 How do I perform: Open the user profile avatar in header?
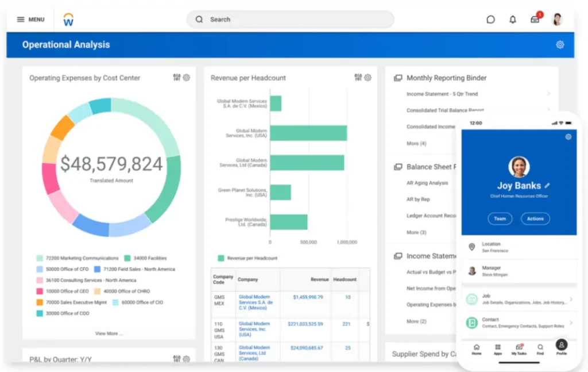click(x=557, y=19)
